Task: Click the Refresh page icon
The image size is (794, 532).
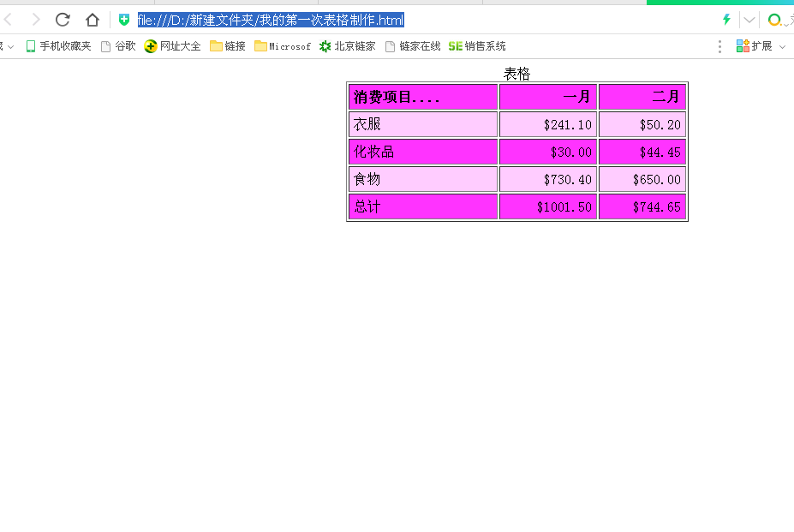Action: [62, 19]
